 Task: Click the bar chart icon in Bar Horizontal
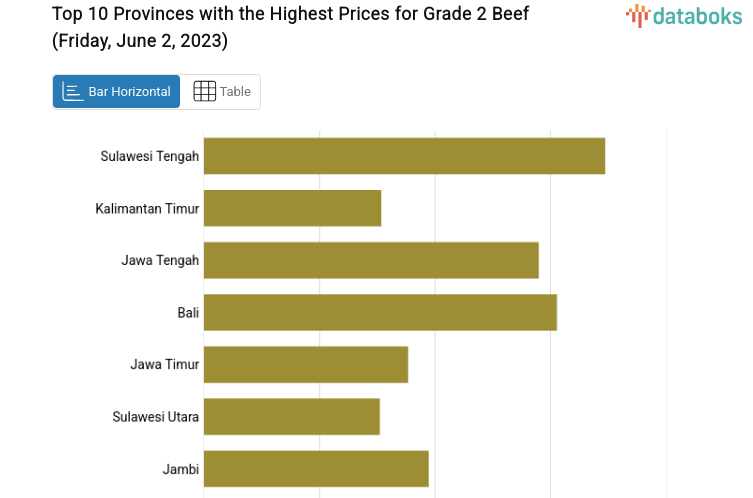coord(73,92)
